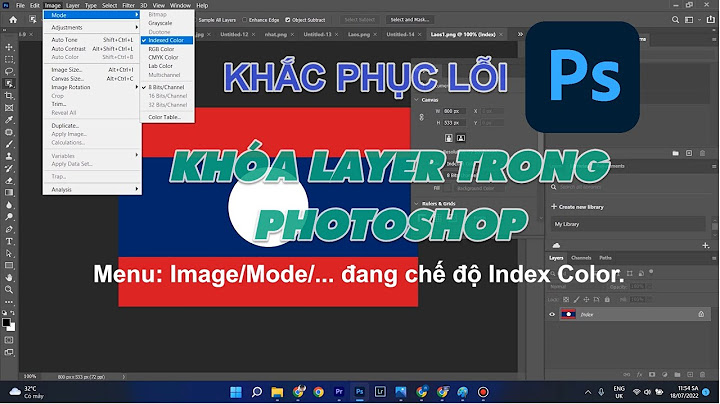Click Create new library
This screenshot has width=720, height=404.
(577, 207)
